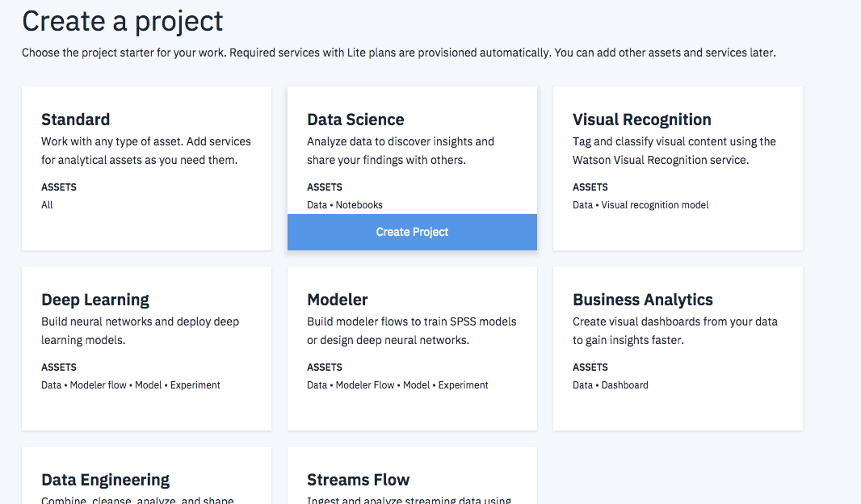This screenshot has height=504, width=861.
Task: Click 'Tag and classify visual content' description
Action: pos(674,150)
